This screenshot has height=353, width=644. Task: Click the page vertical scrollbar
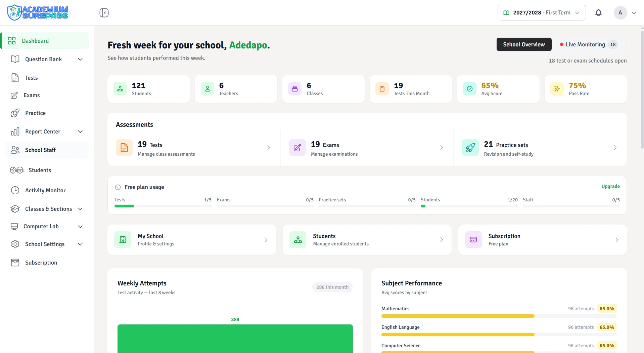click(x=642, y=89)
